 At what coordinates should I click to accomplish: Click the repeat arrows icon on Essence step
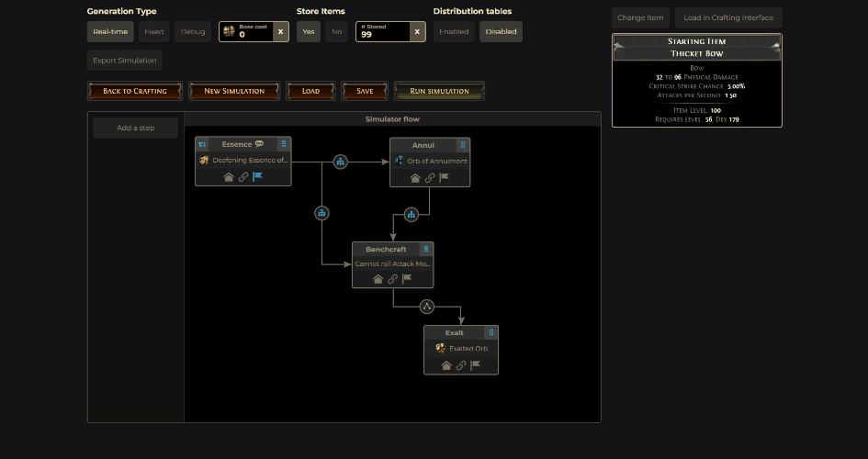point(202,144)
